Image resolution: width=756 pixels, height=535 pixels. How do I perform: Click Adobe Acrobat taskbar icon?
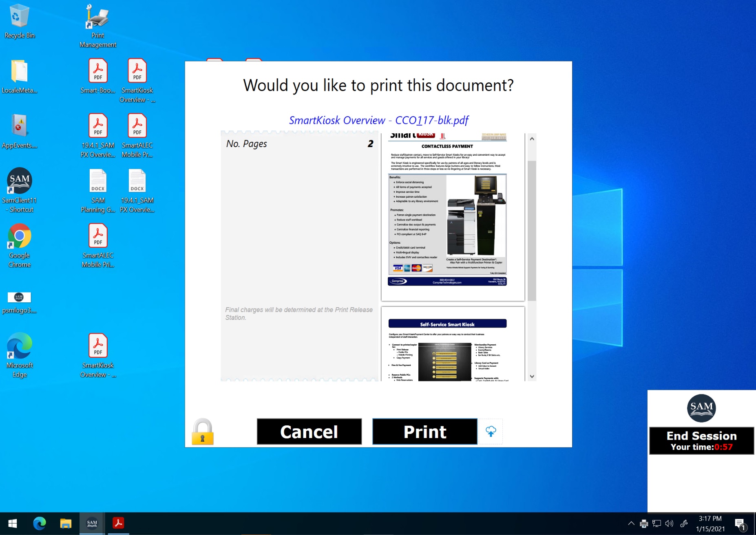pyautogui.click(x=118, y=523)
